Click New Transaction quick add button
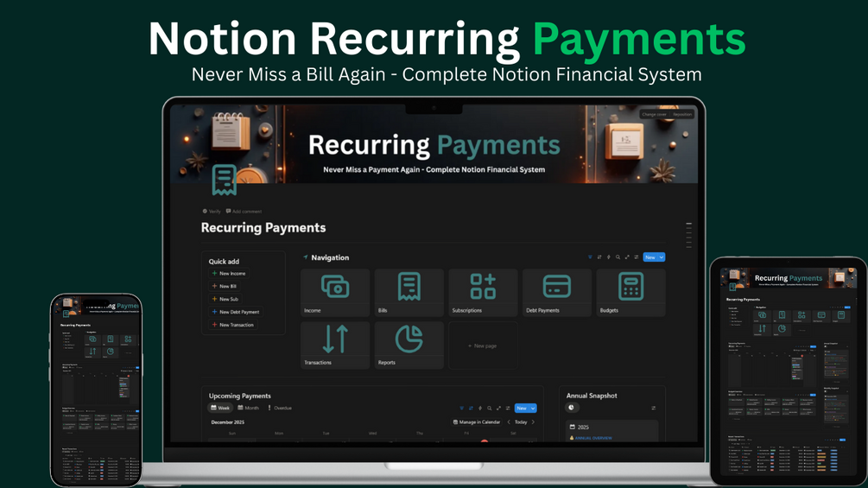 pos(232,325)
